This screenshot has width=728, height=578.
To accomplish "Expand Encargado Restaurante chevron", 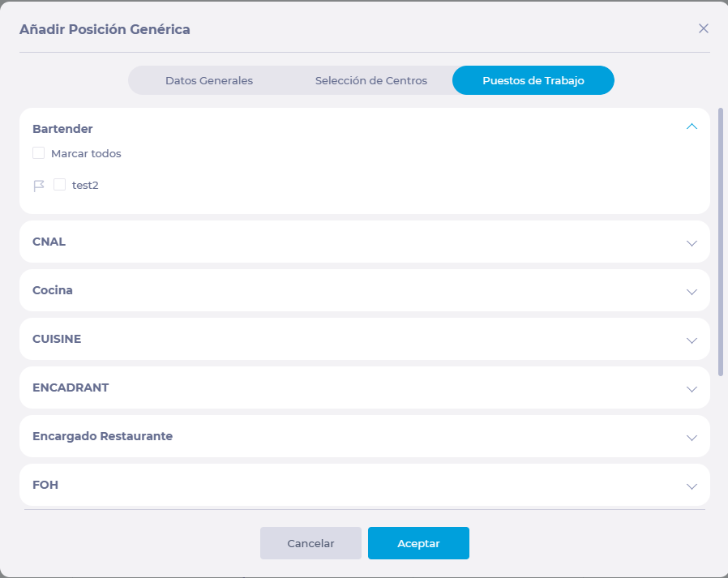I will click(x=692, y=437).
